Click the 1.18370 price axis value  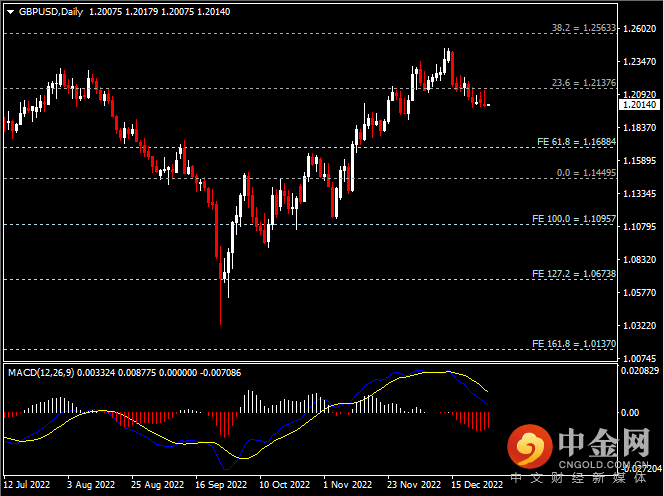(x=639, y=128)
